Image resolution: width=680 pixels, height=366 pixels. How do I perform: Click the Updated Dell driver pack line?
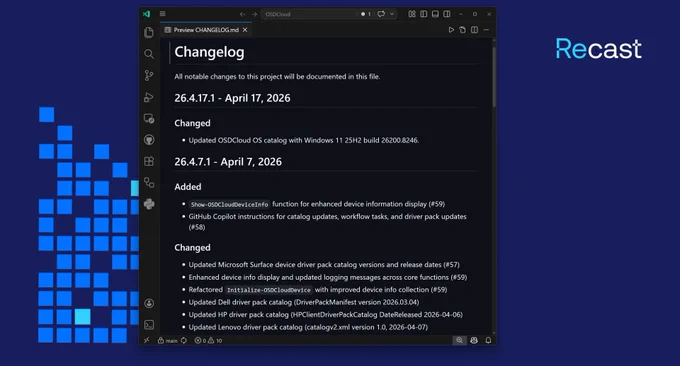pos(304,302)
